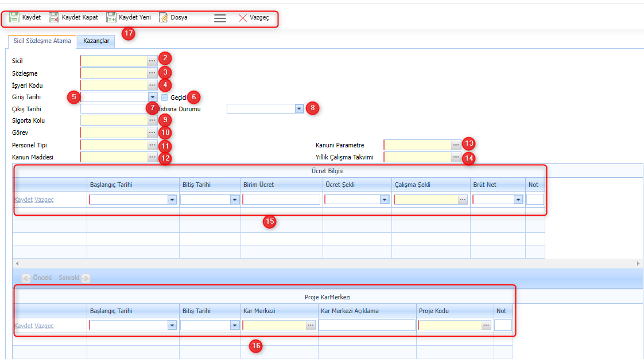Toggle the Geçici checkbox
This screenshot has height=359, width=644.
pos(165,97)
